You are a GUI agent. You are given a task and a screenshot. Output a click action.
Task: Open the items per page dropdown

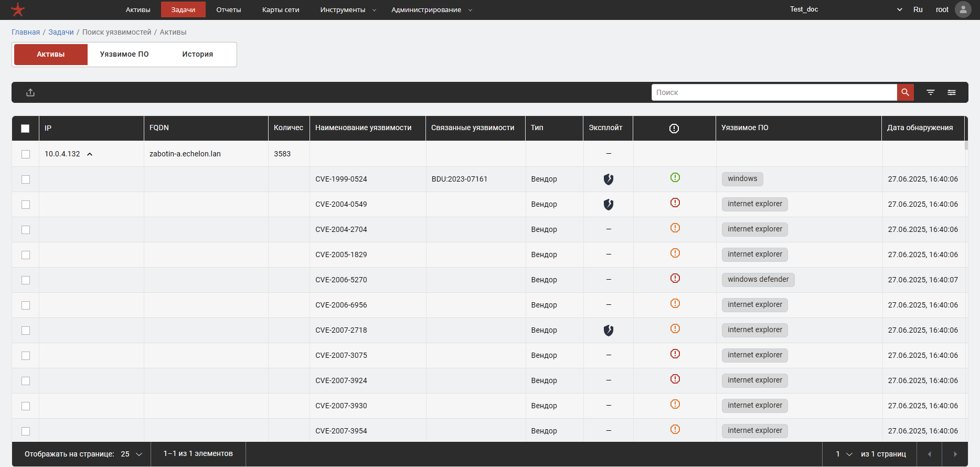click(132, 454)
